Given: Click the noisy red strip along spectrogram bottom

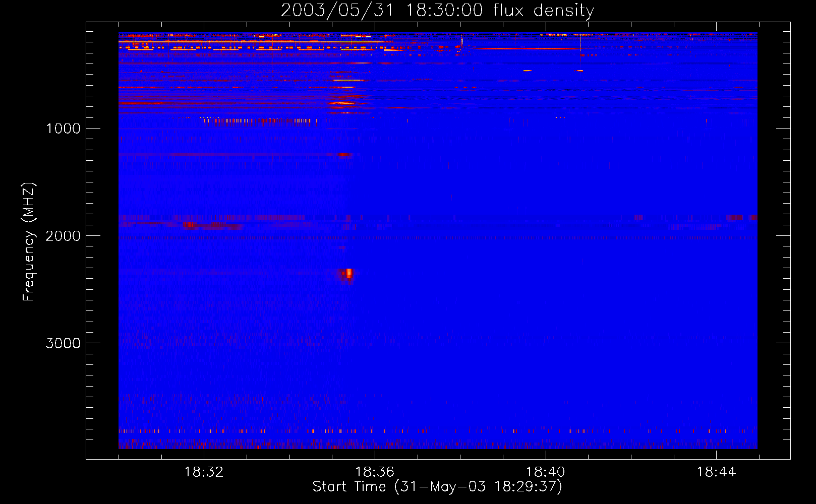Looking at the screenshot, I should coord(437,445).
